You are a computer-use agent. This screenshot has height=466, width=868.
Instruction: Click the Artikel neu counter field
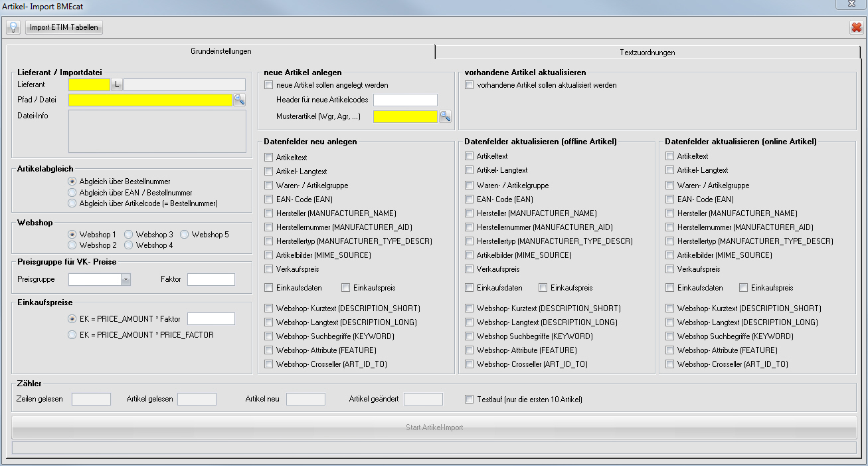pos(305,400)
